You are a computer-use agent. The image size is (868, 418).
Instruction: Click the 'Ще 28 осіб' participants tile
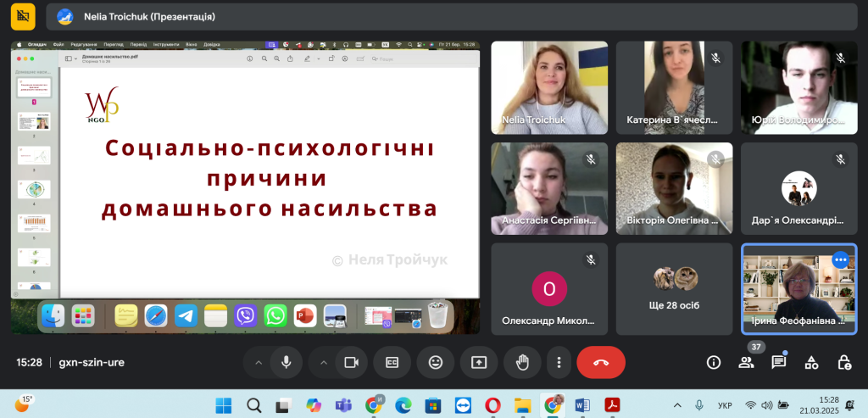(x=675, y=288)
